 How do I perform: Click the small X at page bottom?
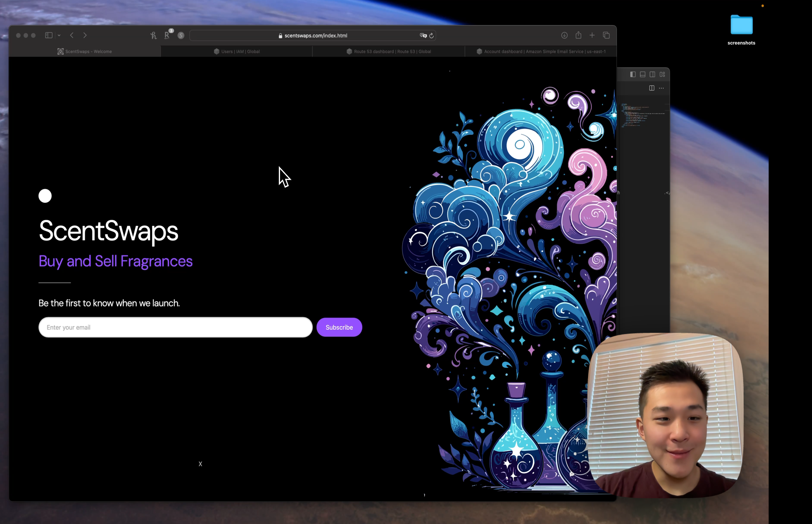[200, 464]
